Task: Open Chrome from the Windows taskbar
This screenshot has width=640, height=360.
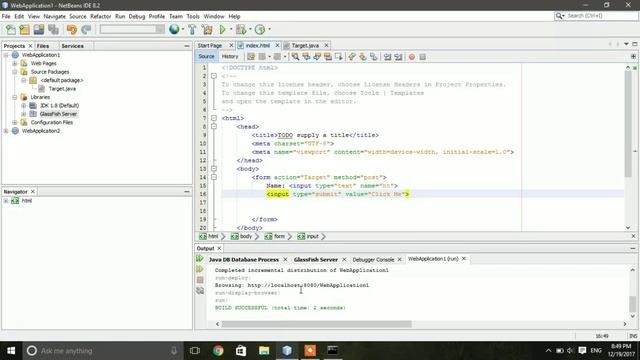Action: click(218, 351)
